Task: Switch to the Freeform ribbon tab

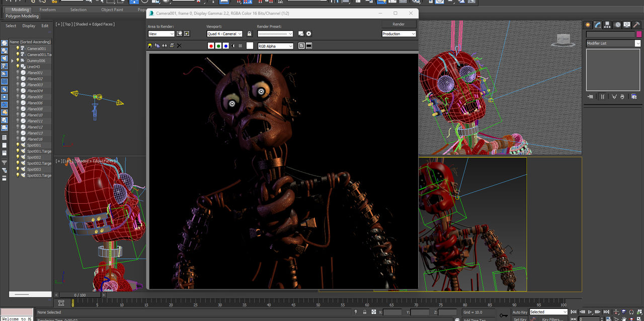Action: point(48,10)
